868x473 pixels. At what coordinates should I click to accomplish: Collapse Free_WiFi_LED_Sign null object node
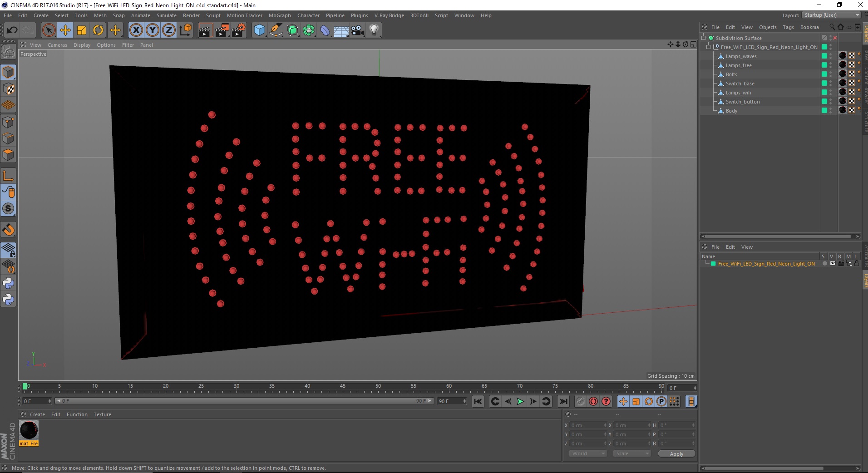pyautogui.click(x=709, y=47)
